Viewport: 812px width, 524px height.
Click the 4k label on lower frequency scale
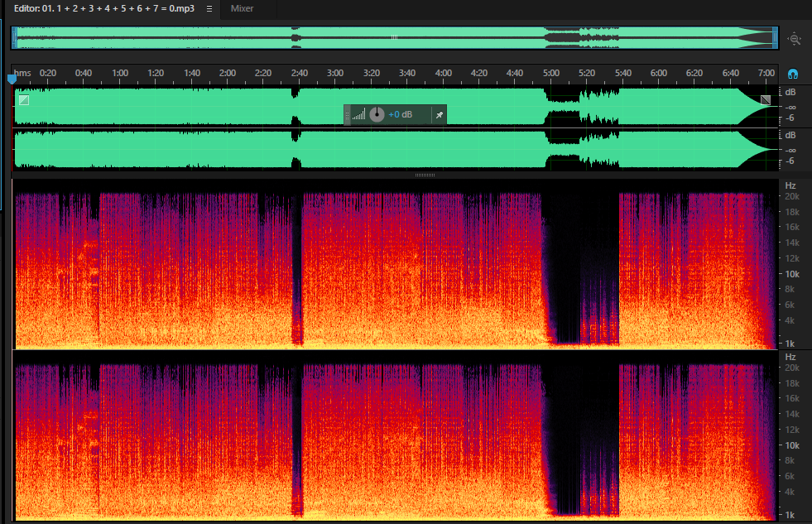click(790, 492)
